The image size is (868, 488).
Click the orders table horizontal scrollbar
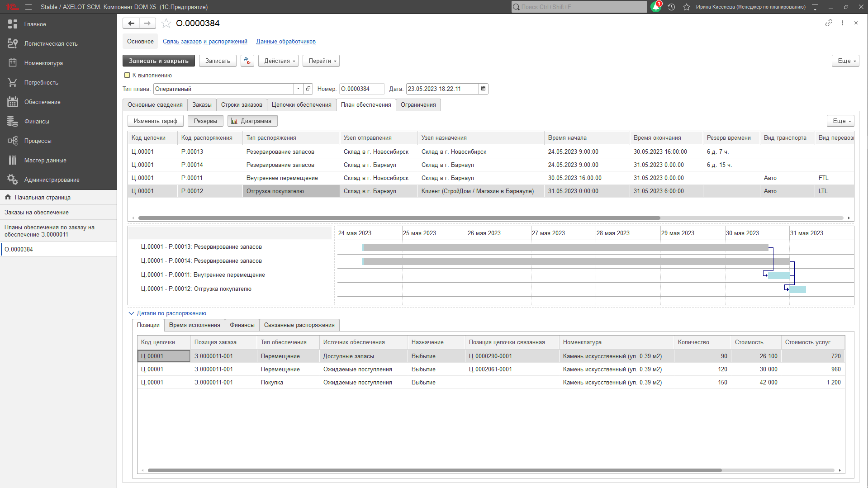pyautogui.click(x=399, y=218)
